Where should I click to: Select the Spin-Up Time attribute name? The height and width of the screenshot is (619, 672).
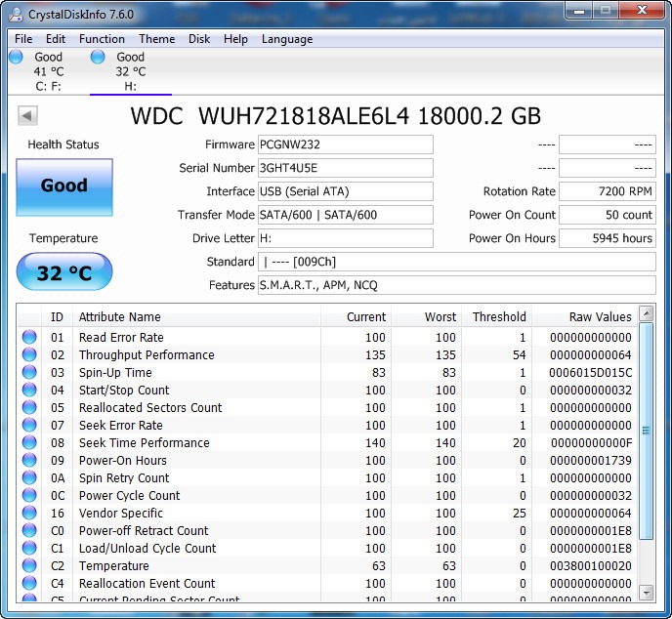115,373
